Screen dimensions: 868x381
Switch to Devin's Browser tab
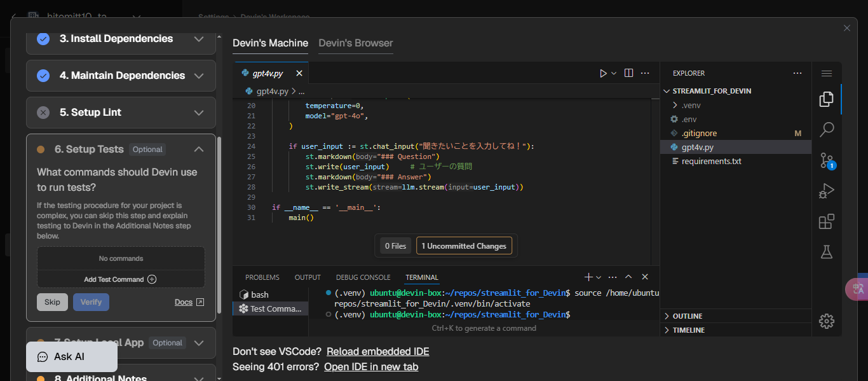(x=356, y=43)
